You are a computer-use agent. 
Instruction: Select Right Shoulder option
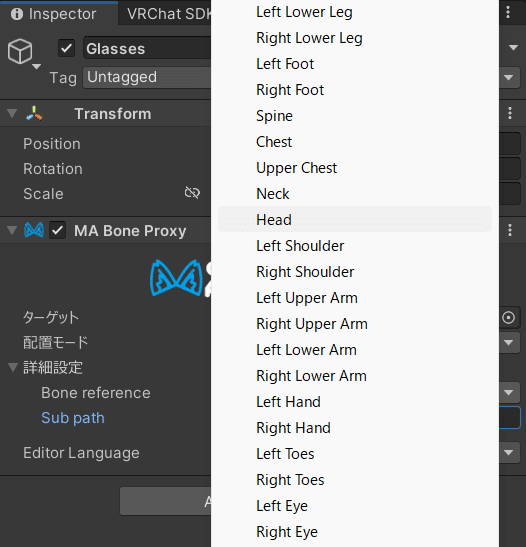pyautogui.click(x=355, y=272)
